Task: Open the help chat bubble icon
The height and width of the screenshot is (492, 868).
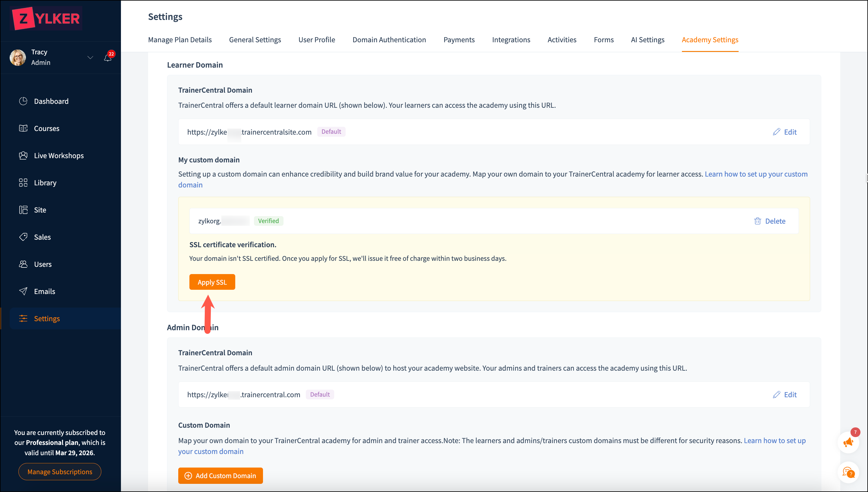Action: [x=848, y=472]
